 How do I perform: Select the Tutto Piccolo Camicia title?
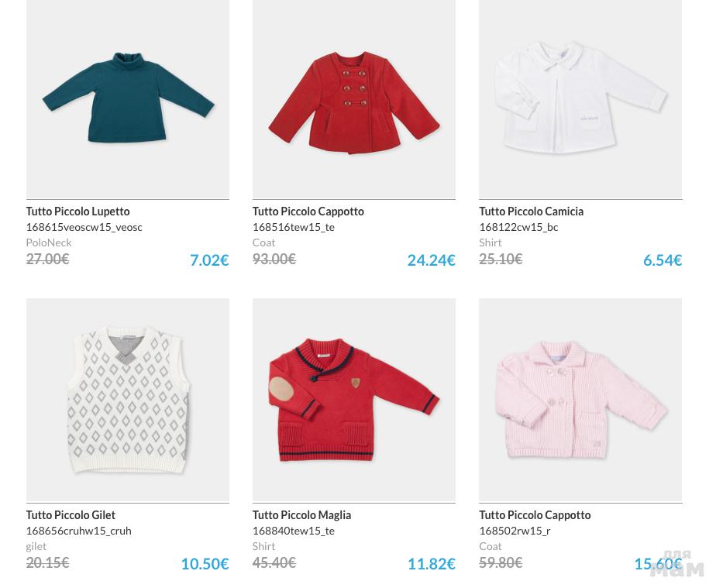click(531, 211)
